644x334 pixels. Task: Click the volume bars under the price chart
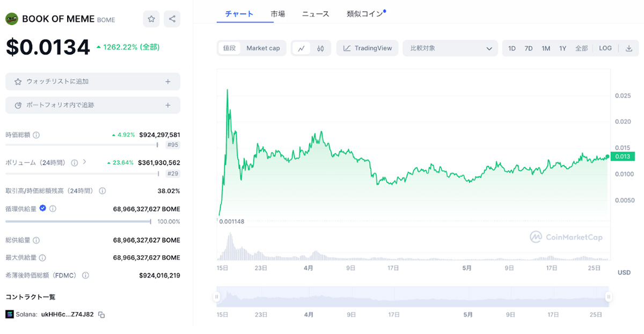[412, 248]
